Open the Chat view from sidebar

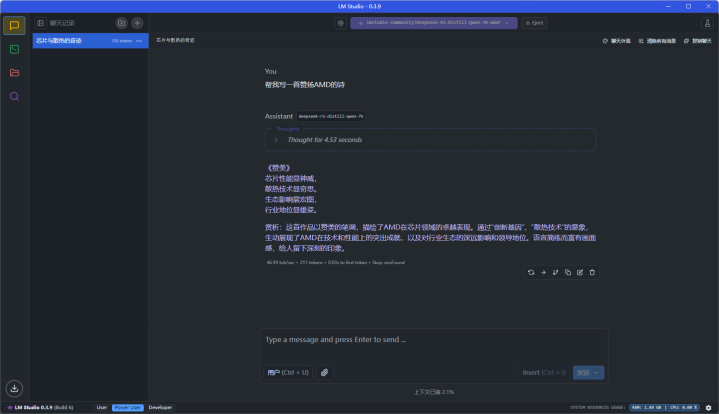(14, 25)
